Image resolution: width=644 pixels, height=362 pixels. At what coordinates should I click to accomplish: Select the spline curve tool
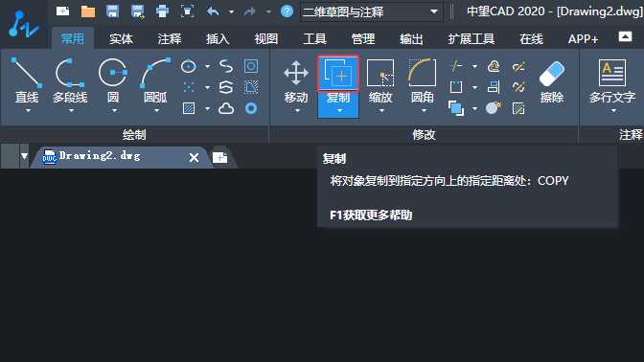coord(226,66)
